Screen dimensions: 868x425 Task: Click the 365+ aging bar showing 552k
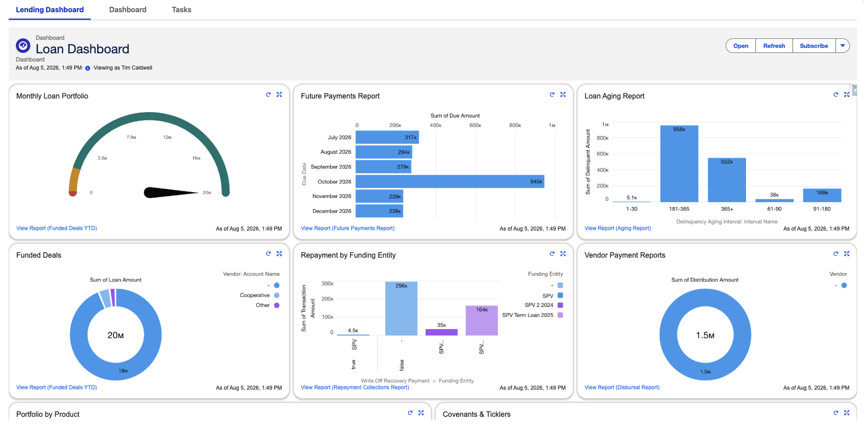point(727,180)
